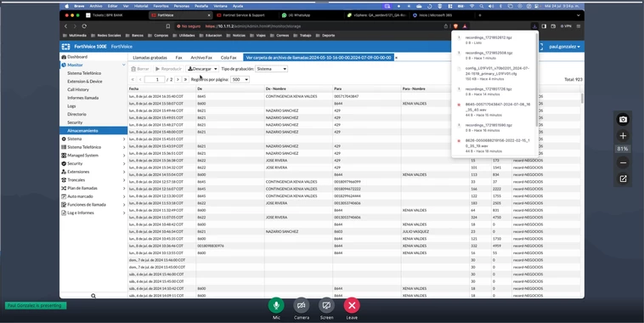Open the Descargar dropdown
644x323 pixels.
tap(202, 69)
